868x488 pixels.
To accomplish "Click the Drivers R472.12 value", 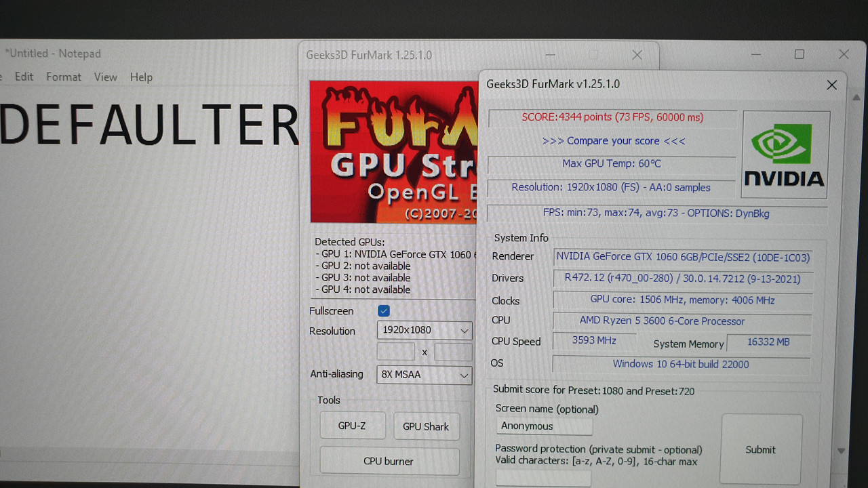I will pos(683,279).
